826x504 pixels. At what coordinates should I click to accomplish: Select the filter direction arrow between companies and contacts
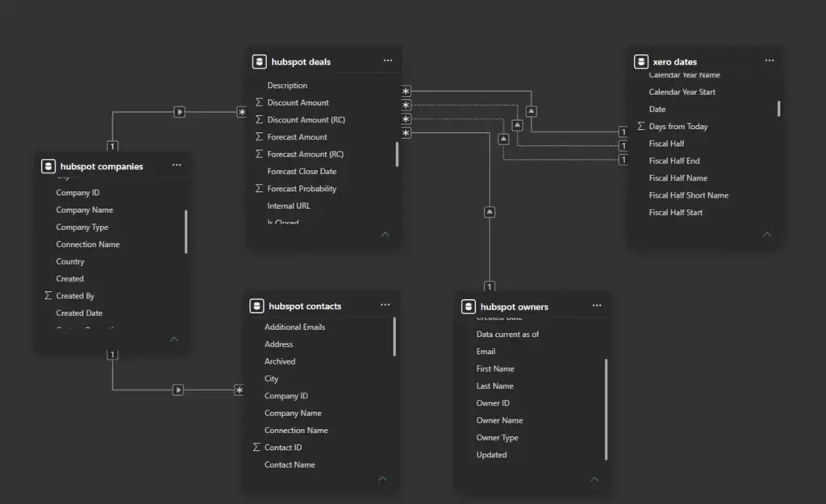(x=178, y=389)
